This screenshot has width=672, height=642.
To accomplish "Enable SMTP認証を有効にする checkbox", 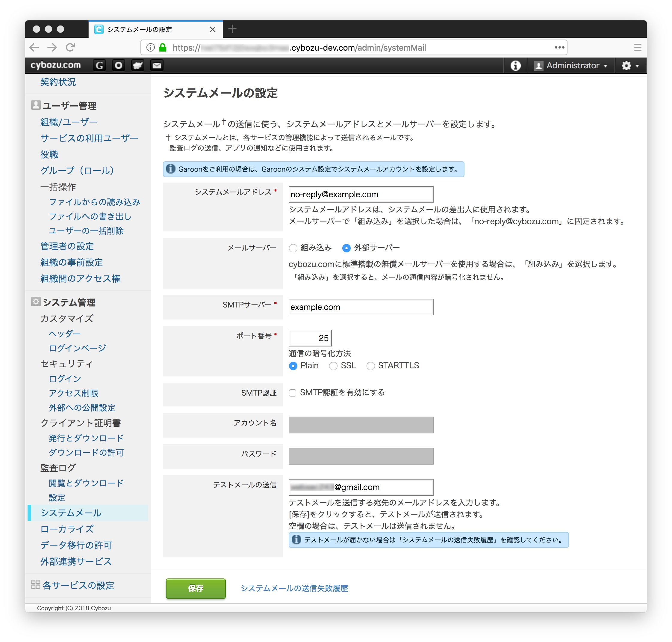I will [x=293, y=393].
